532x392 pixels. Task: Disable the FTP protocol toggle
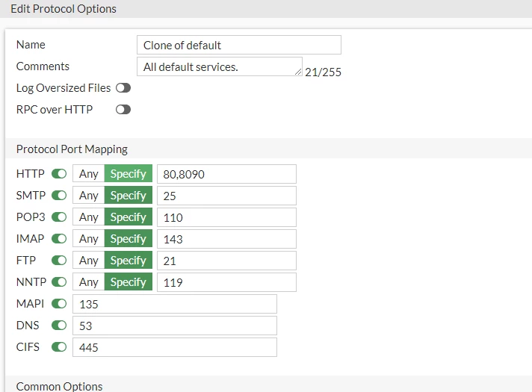tap(59, 261)
